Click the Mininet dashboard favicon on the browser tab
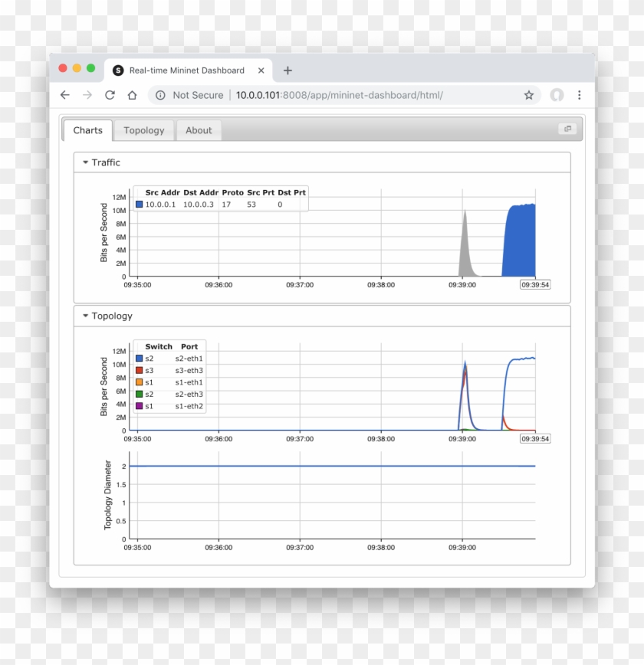Viewport: 644px width, 665px height. point(117,70)
